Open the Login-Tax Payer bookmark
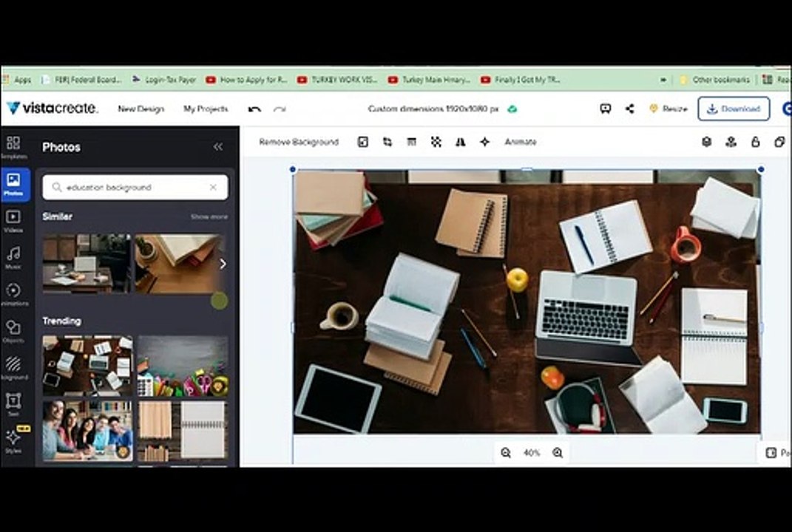792x532 pixels. pos(164,80)
